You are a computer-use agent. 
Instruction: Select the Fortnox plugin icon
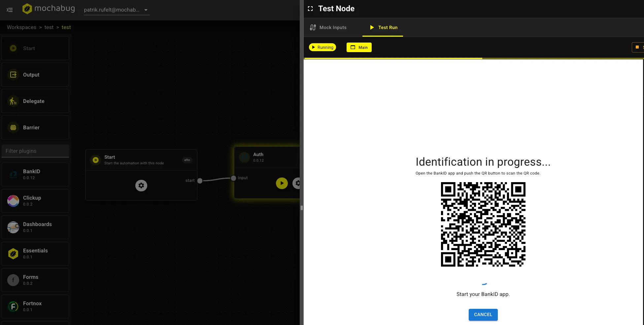click(x=13, y=306)
